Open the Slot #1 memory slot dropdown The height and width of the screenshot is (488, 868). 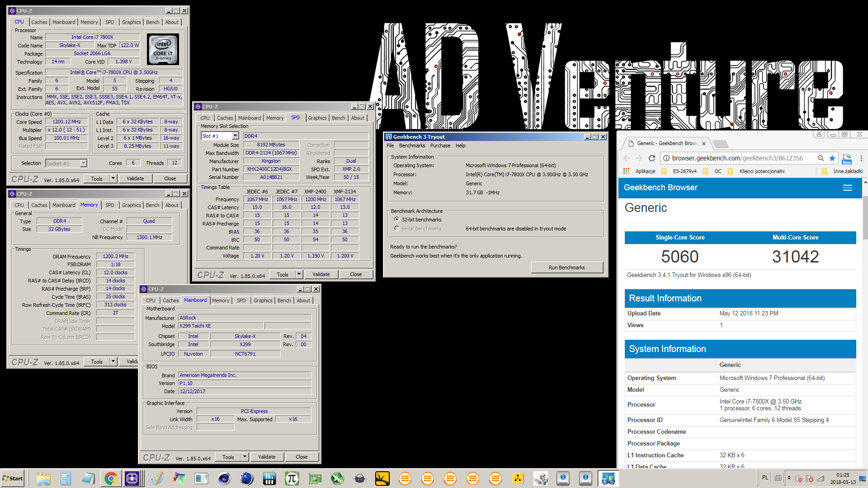pyautogui.click(x=235, y=136)
